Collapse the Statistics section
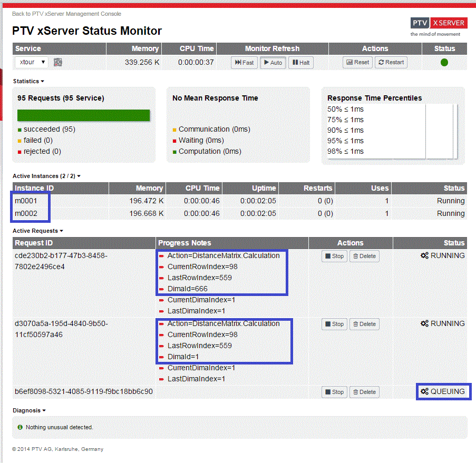476x463 pixels. pos(28,81)
